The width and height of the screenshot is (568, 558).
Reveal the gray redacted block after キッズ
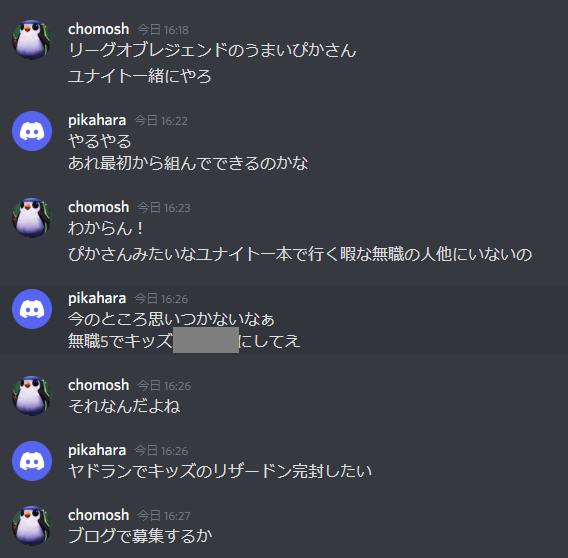[206, 340]
